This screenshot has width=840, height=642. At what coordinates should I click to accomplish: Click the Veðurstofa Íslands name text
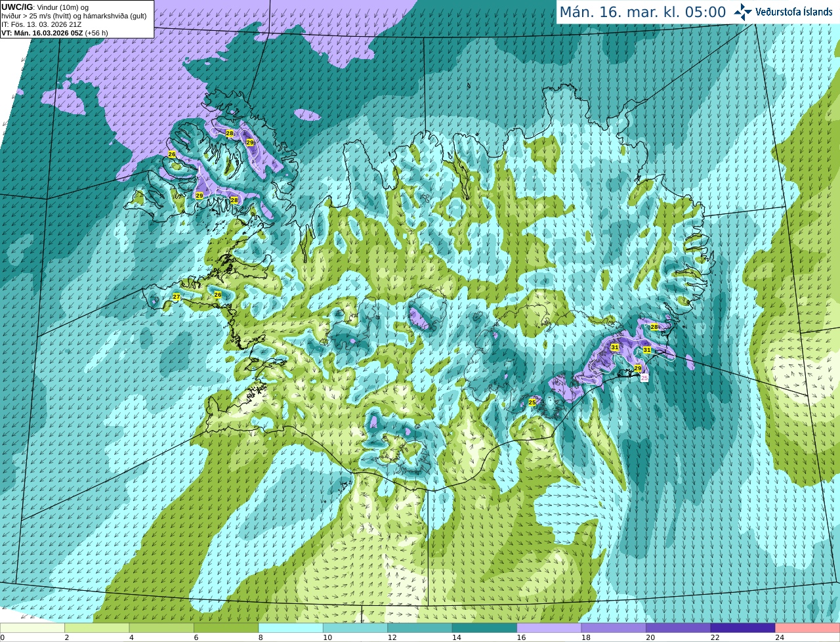click(x=793, y=12)
